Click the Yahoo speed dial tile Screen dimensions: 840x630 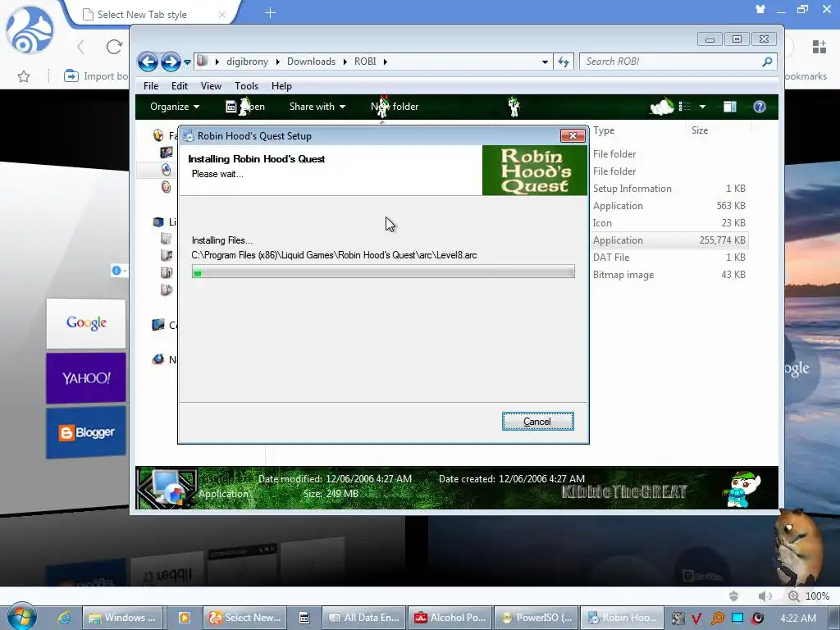(x=86, y=378)
